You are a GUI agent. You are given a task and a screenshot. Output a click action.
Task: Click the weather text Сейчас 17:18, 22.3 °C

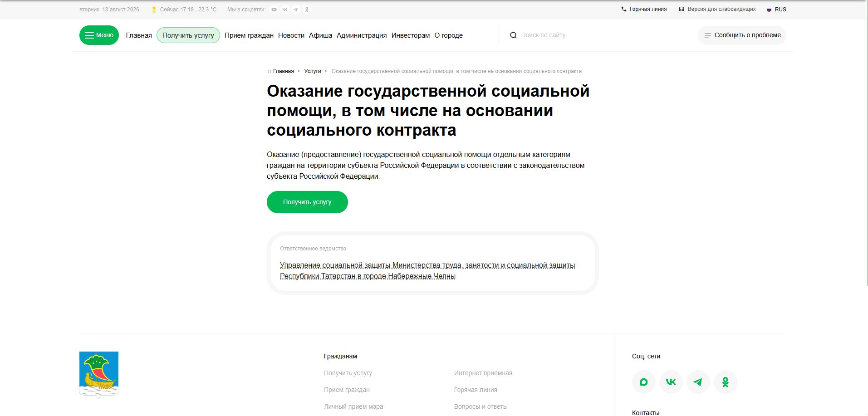point(188,10)
